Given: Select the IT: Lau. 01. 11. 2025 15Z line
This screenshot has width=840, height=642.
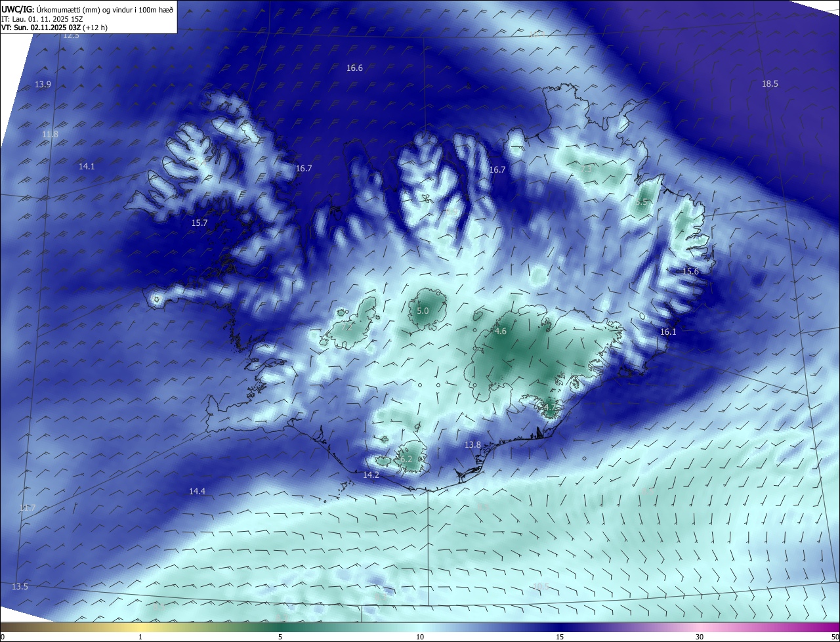Looking at the screenshot, I should [42, 19].
